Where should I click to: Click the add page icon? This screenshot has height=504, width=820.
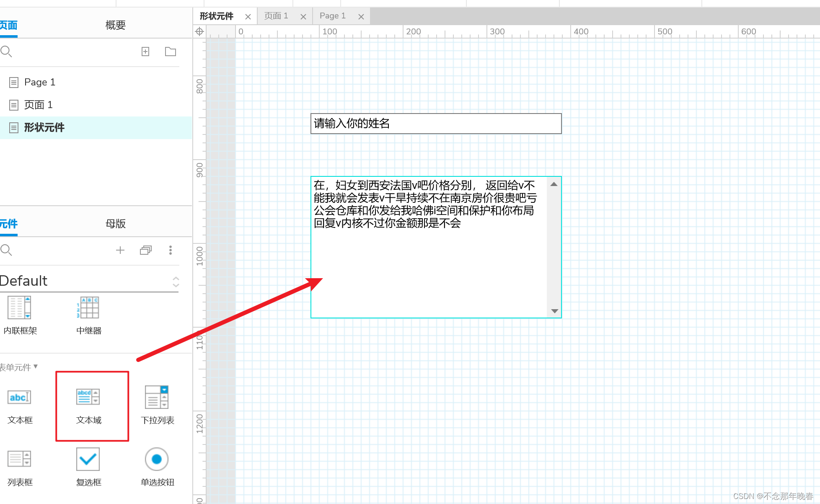pyautogui.click(x=145, y=52)
